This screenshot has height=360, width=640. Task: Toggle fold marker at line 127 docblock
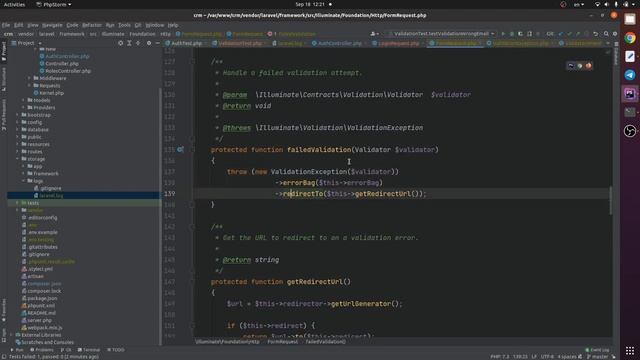pyautogui.click(x=192, y=62)
